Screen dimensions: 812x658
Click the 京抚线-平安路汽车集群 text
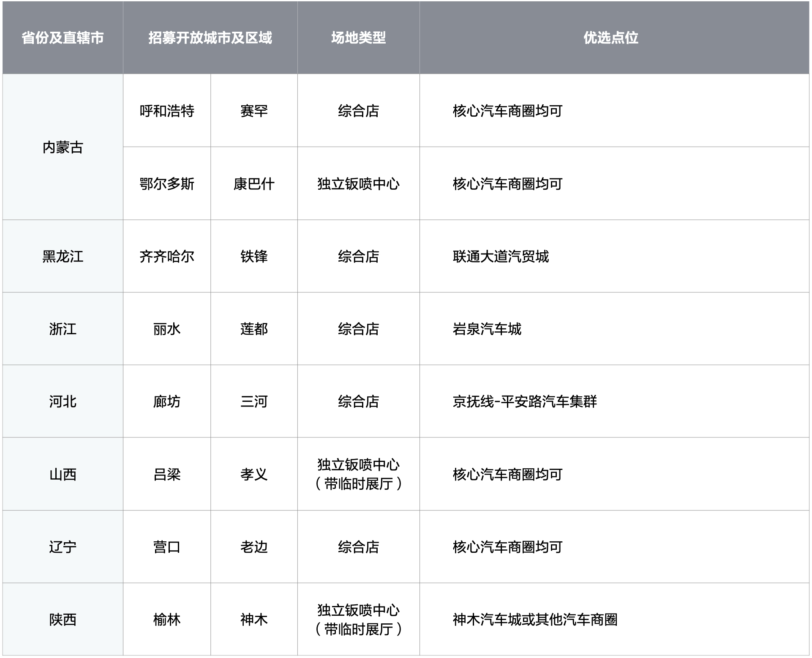525,402
